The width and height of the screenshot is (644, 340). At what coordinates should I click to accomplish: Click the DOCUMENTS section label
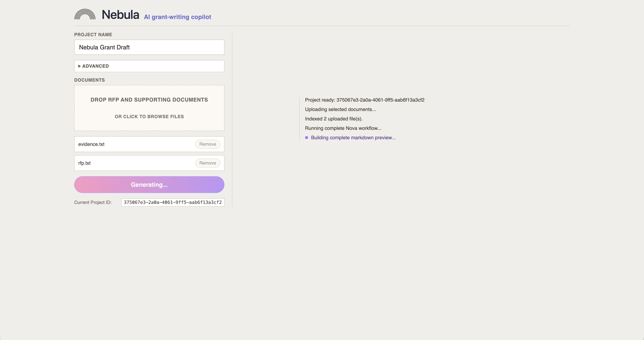click(x=89, y=80)
